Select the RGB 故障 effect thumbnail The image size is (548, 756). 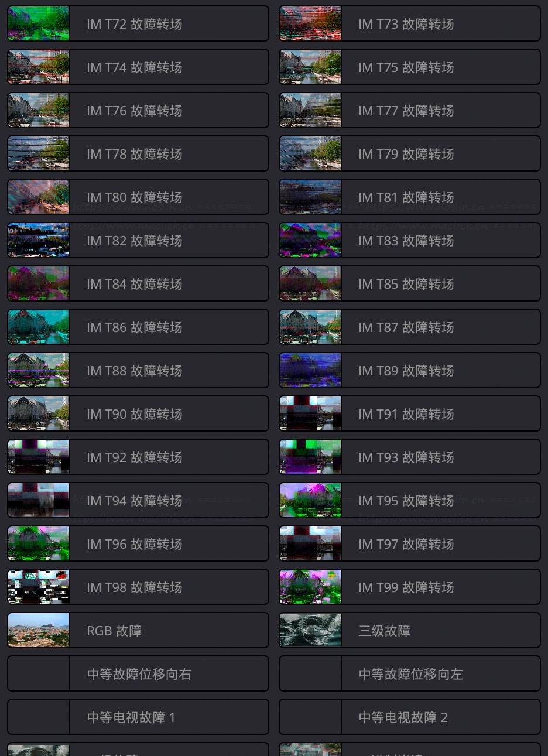pyautogui.click(x=39, y=631)
